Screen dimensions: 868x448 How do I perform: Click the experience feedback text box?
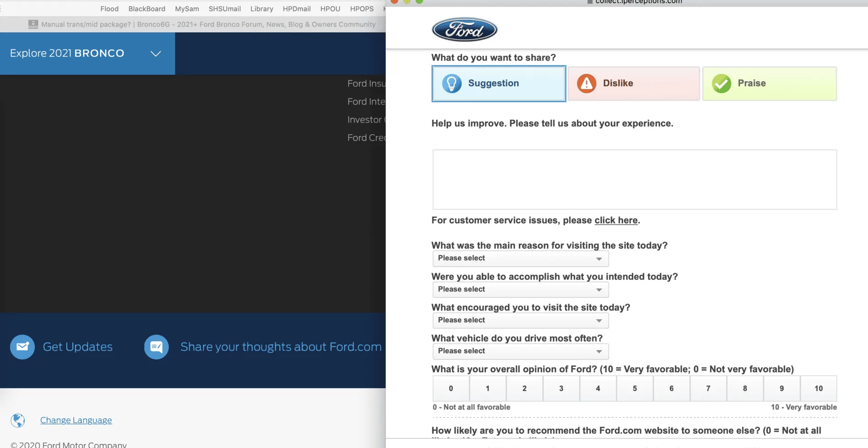pyautogui.click(x=635, y=179)
